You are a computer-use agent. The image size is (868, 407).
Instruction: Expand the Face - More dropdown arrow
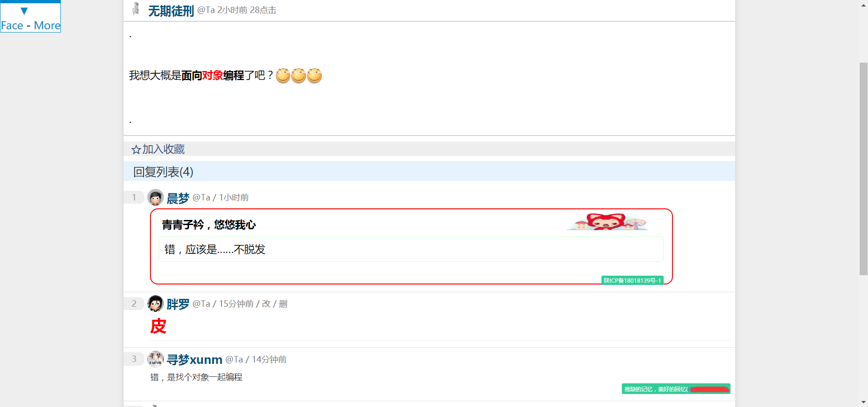pos(24,11)
